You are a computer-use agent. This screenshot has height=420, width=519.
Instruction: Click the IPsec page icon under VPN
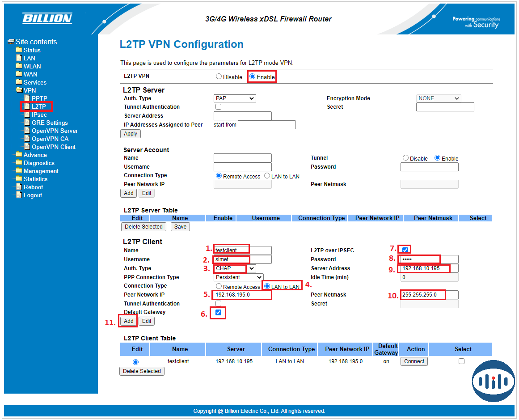[x=27, y=115]
